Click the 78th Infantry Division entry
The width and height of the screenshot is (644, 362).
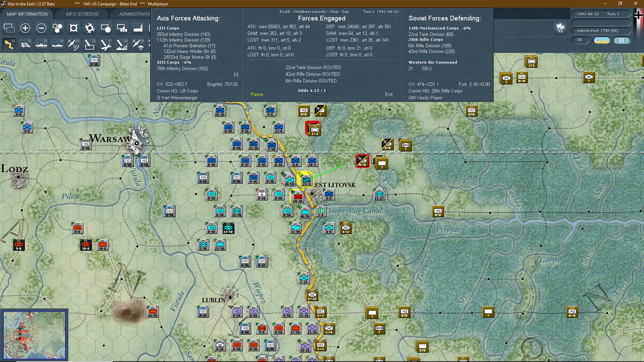coord(182,69)
